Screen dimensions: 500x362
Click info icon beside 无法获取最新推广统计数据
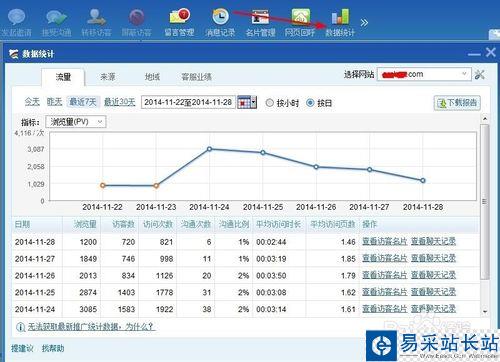[20, 327]
